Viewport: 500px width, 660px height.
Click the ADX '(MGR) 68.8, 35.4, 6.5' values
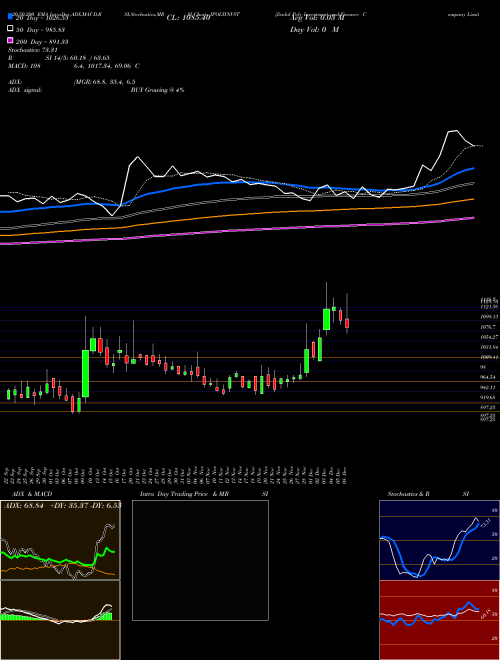104,82
